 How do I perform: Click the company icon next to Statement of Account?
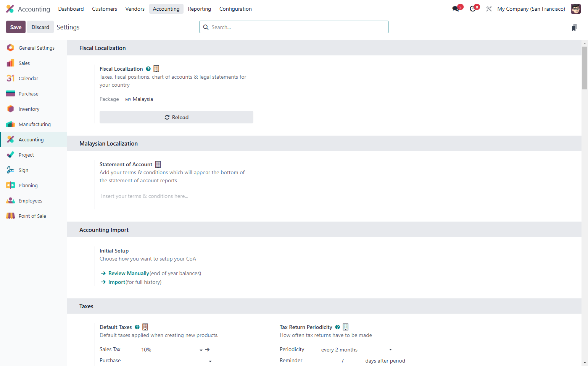(x=158, y=164)
